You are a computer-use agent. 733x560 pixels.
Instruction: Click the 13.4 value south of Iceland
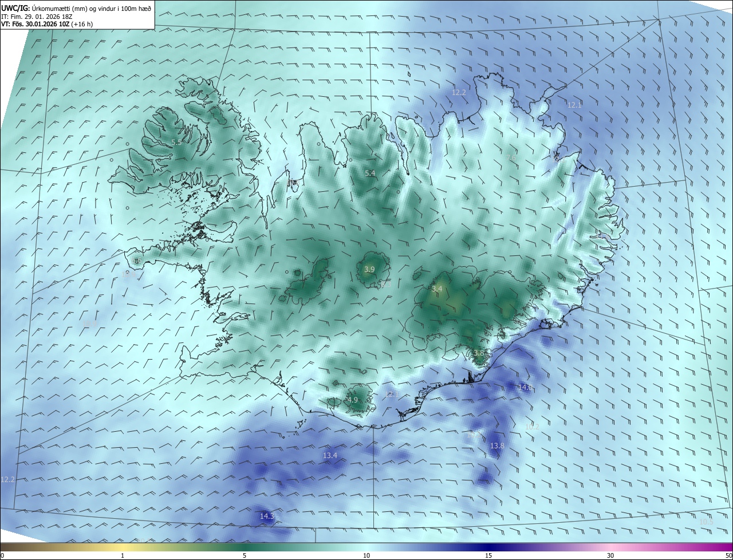[330, 455]
